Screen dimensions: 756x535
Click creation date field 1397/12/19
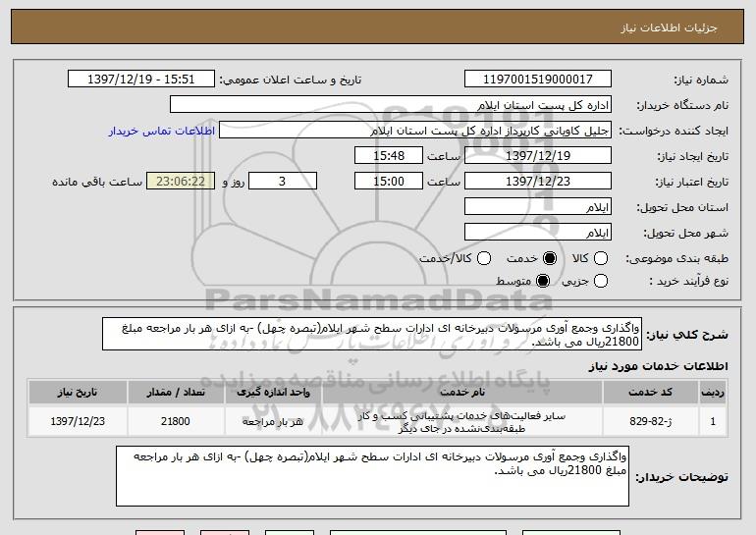(538, 156)
